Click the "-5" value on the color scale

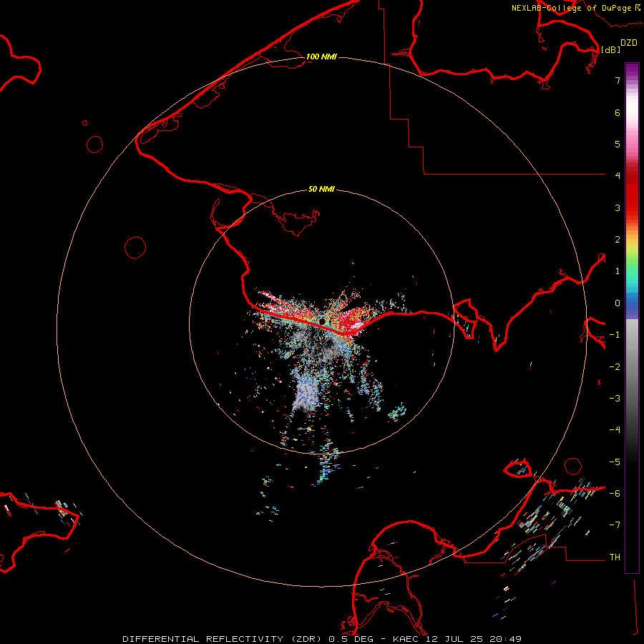(x=615, y=462)
